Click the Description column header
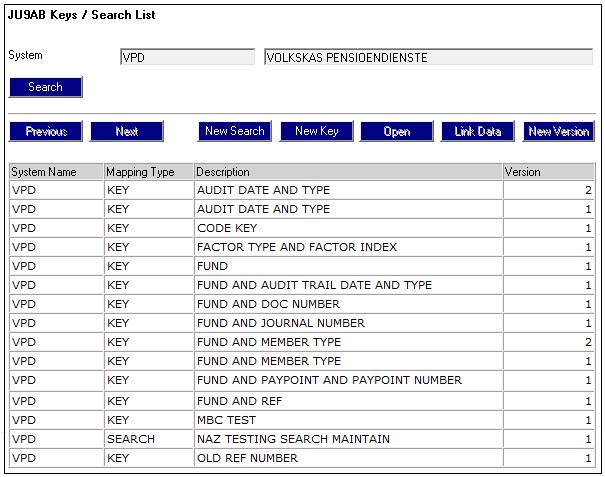 (348, 172)
